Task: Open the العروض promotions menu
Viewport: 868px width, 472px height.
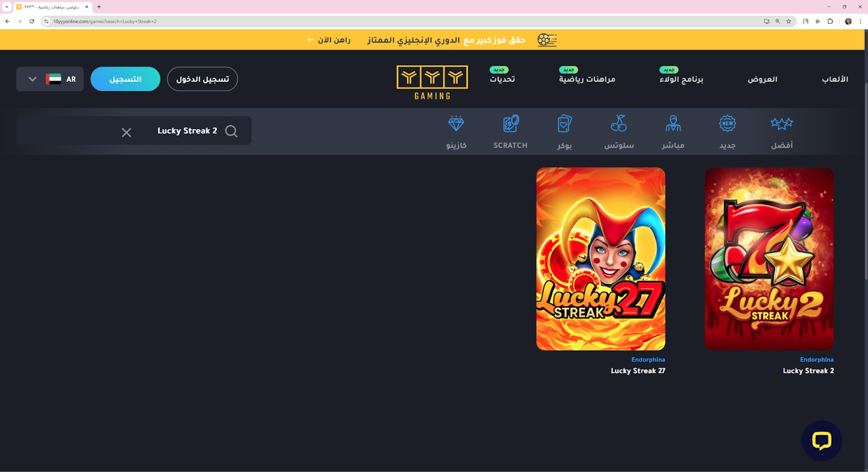Action: click(x=762, y=79)
